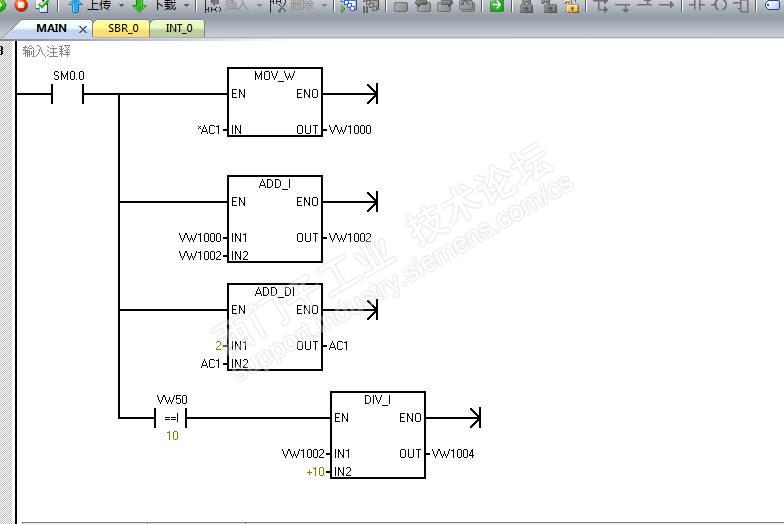Click the Unforce lock icon
This screenshot has width=784, height=524.
(549, 6)
